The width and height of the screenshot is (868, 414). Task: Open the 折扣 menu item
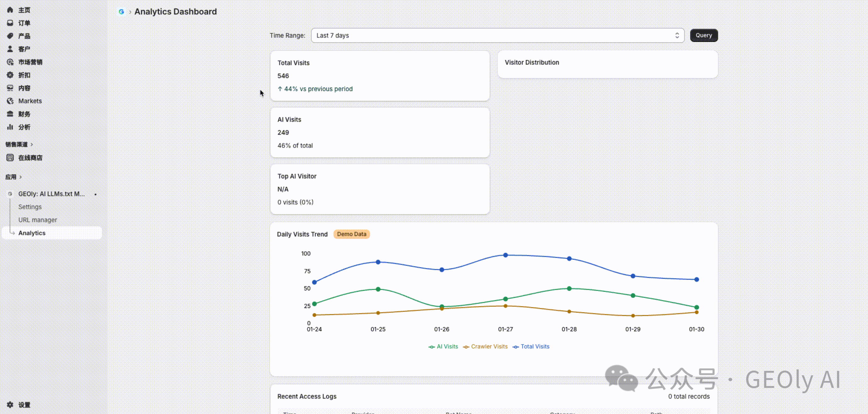tap(24, 75)
